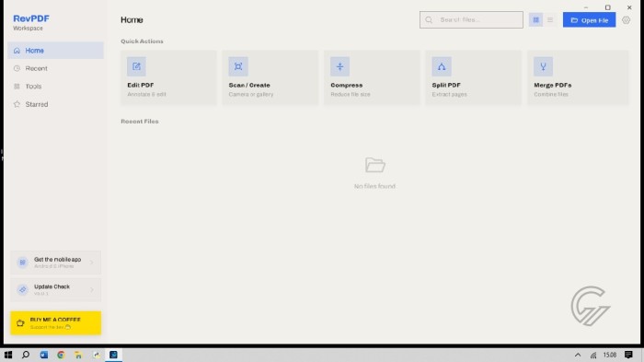
Task: Click the Compress icon
Action: coord(339,66)
